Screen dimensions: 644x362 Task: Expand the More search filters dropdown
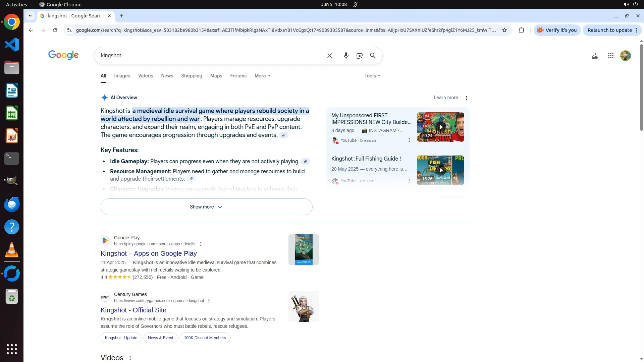(x=262, y=76)
